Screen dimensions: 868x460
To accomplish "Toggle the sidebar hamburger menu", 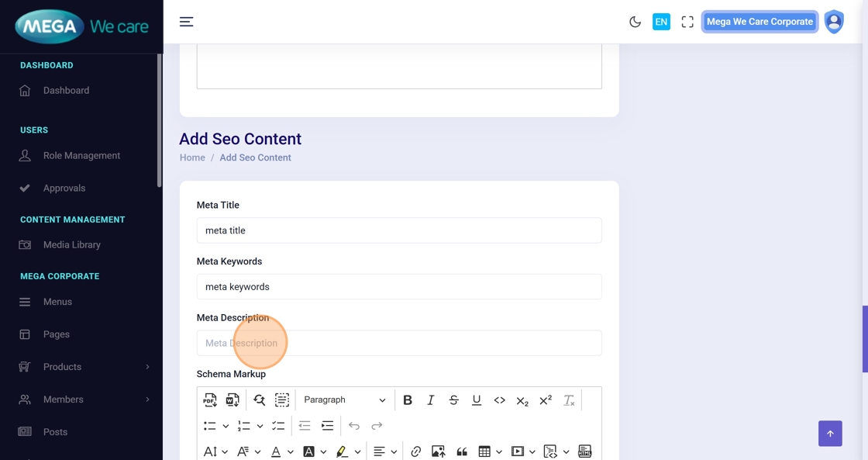I will (x=186, y=22).
